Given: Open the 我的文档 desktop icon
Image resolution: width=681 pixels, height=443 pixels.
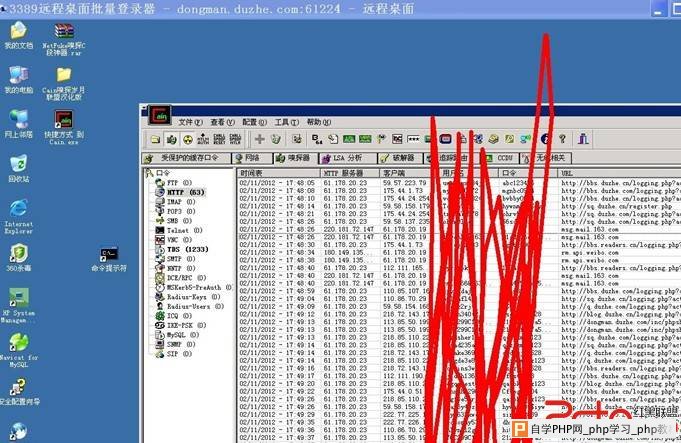Looking at the screenshot, I should (x=19, y=36).
